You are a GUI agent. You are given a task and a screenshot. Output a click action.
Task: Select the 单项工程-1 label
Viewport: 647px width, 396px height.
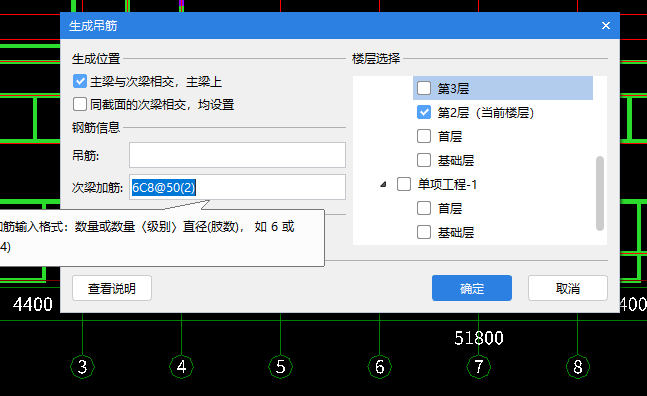[x=447, y=184]
